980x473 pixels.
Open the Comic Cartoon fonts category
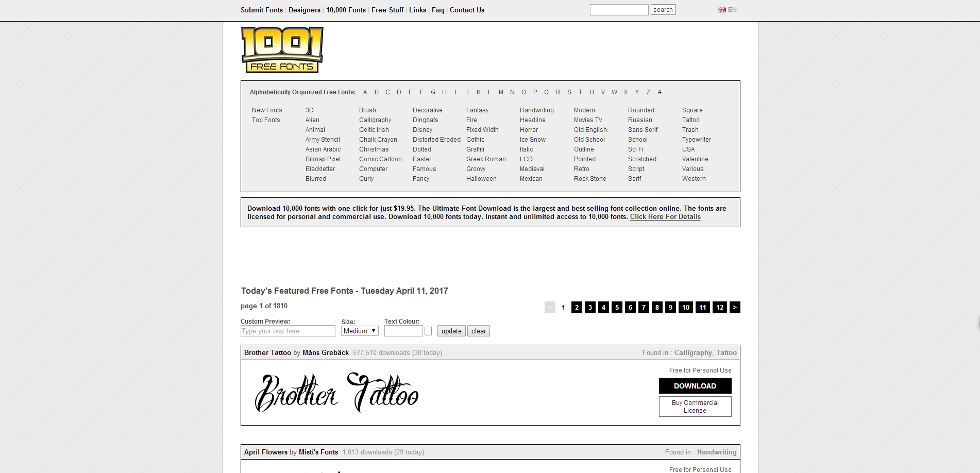(380, 159)
